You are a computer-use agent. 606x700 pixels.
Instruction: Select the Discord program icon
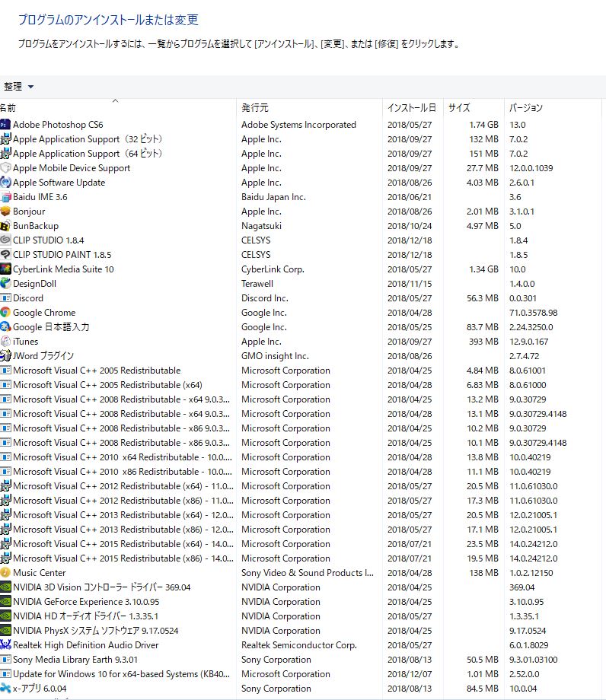click(5, 298)
